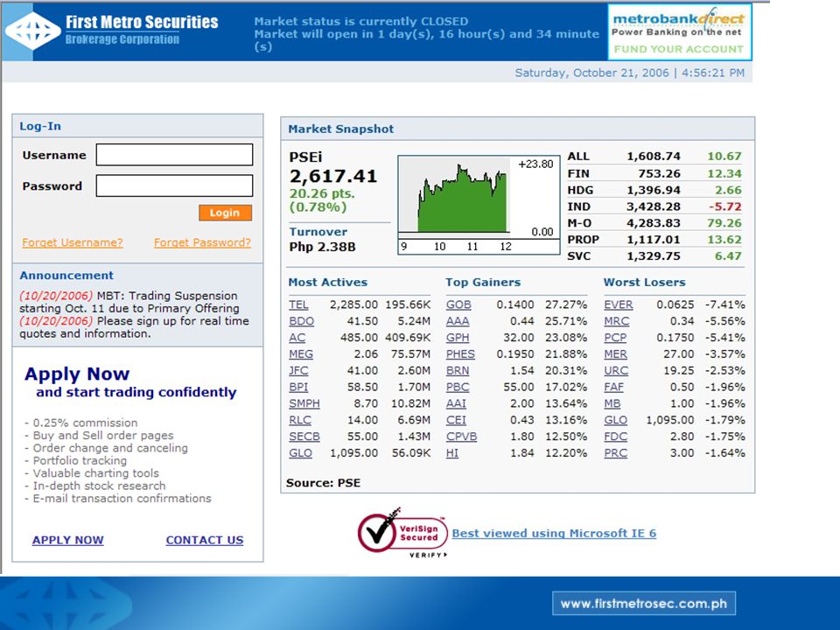Open MER stock quote
The image size is (840, 630).
pos(615,354)
